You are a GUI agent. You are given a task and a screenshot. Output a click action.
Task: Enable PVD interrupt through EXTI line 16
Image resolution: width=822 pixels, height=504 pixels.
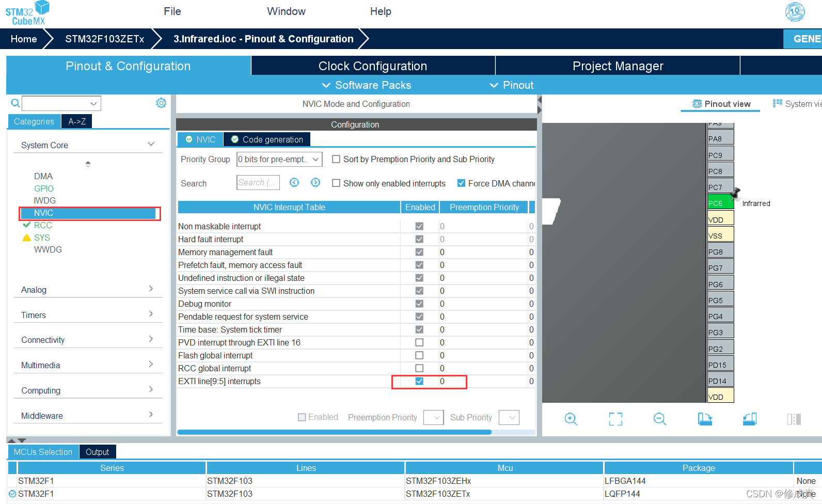coord(419,342)
